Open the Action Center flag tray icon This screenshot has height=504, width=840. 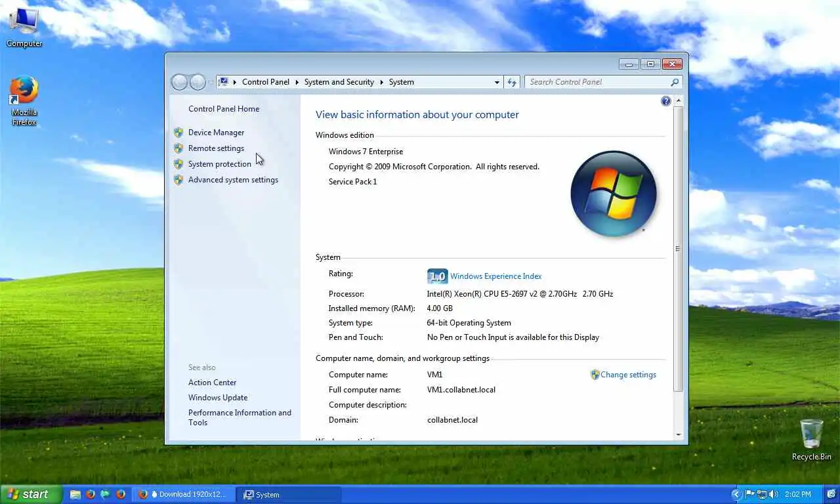[749, 494]
